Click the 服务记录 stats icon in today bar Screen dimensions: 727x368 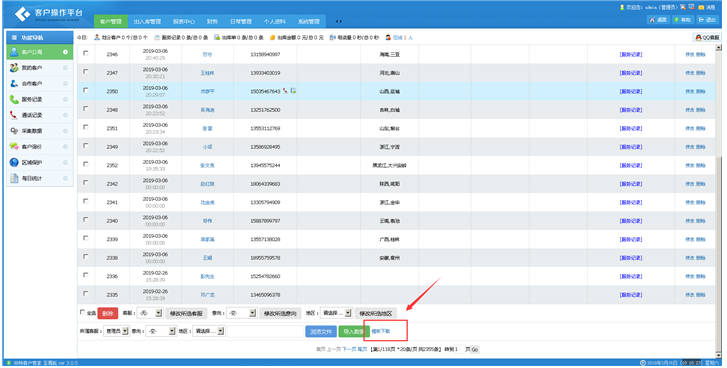(x=157, y=38)
